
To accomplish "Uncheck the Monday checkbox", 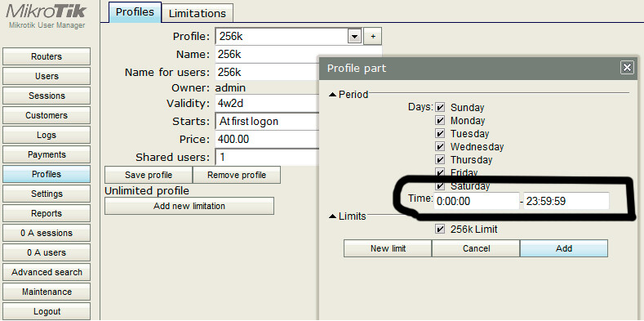I will tap(440, 121).
